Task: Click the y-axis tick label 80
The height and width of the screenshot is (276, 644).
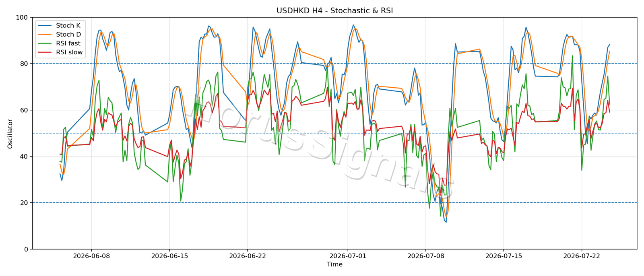Action: pos(24,64)
